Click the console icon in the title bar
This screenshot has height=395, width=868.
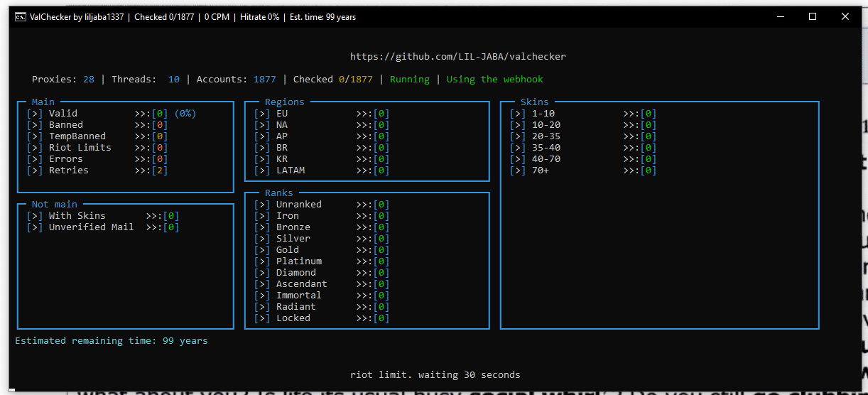[x=21, y=17]
